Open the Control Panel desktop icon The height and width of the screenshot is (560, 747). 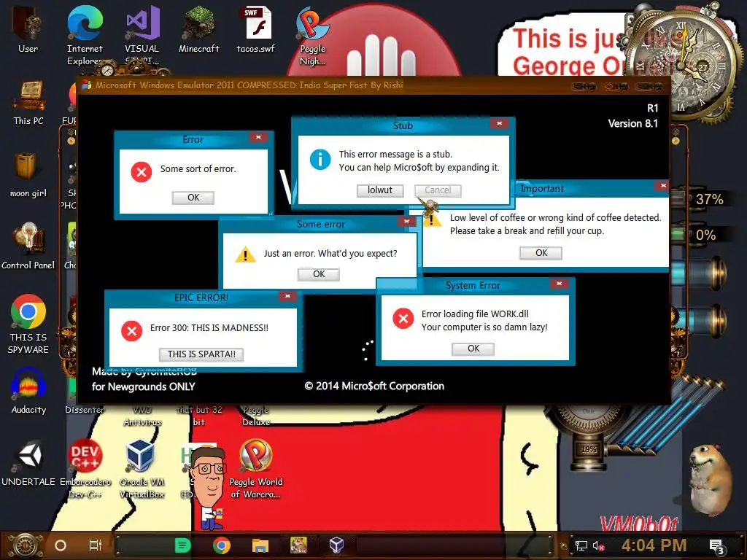pos(28,246)
